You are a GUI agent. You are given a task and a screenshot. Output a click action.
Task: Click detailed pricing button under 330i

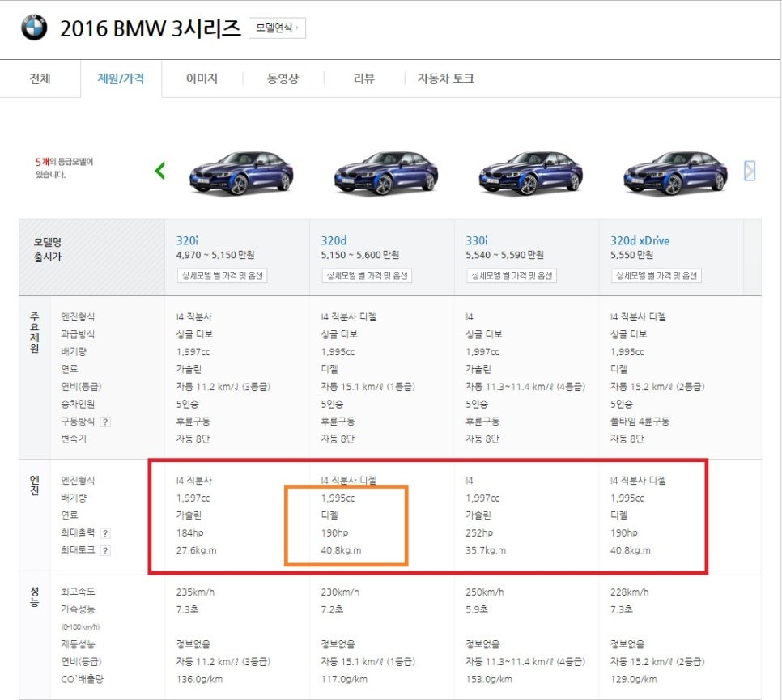pyautogui.click(x=511, y=275)
